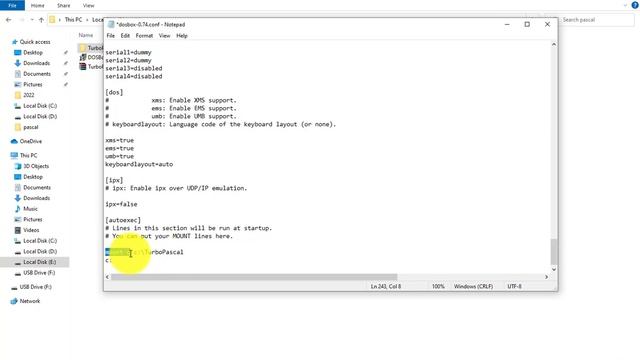Open Videos under This PC
The width and height of the screenshot is (640, 360).
31,230
